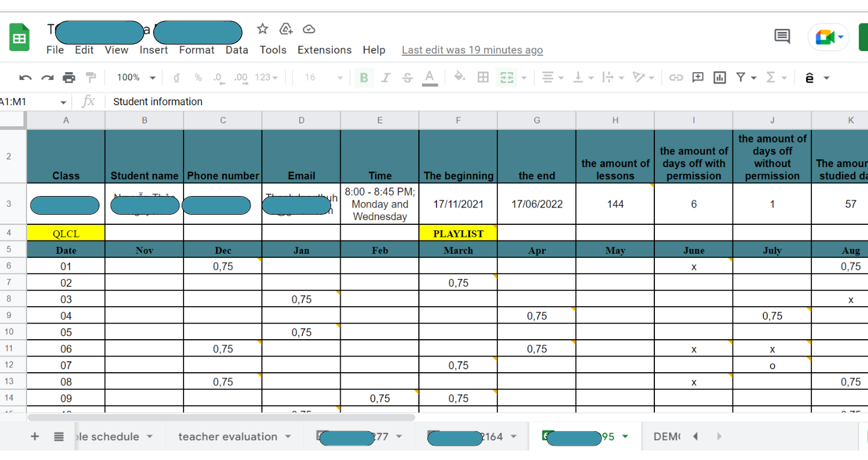Screen dimensions: 868x460
Task: Expand the name box A1:M1 dropdown
Action: coord(63,102)
